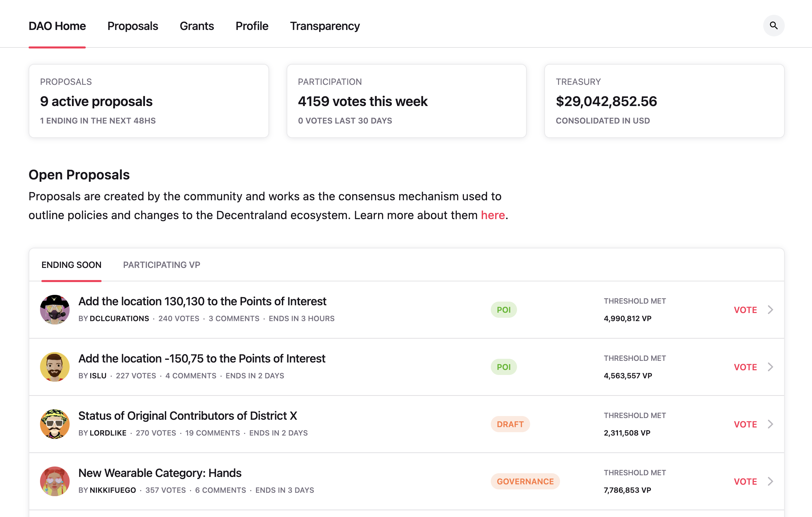
Task: Click '19 COMMENTS' on District X proposal
Action: [x=213, y=433]
